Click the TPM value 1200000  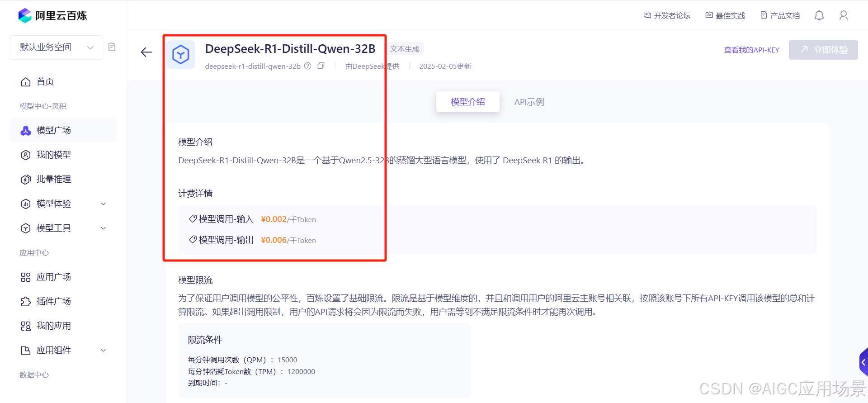click(302, 372)
